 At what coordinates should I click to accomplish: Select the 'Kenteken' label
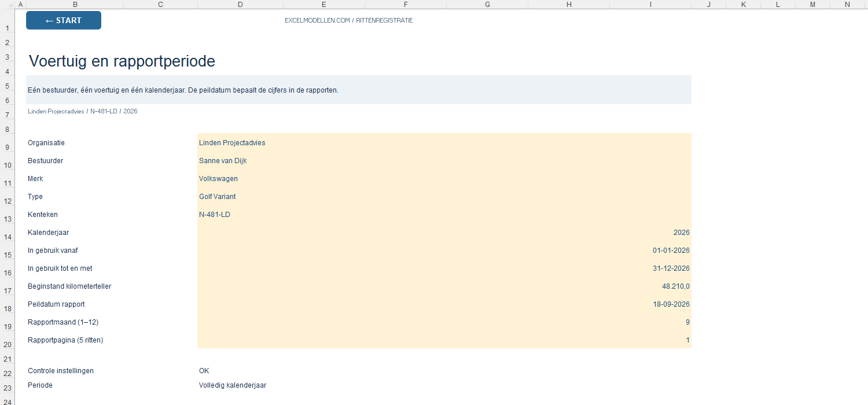(43, 215)
